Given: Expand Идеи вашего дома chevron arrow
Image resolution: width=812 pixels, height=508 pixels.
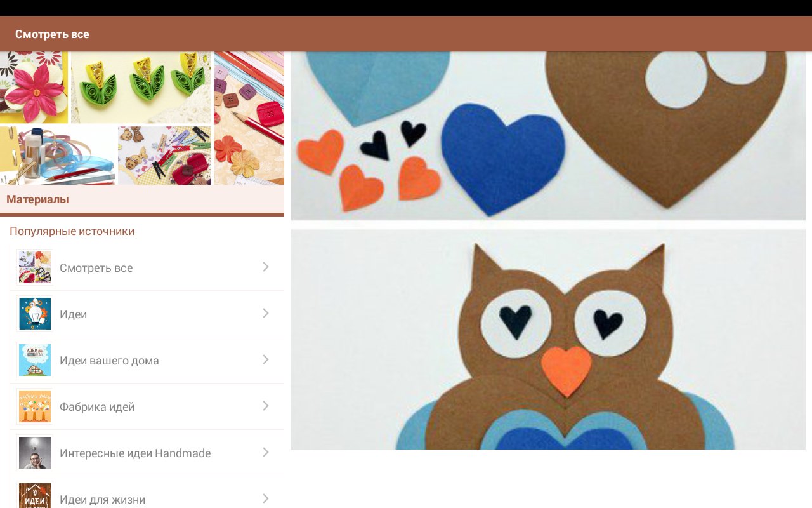Looking at the screenshot, I should point(266,359).
